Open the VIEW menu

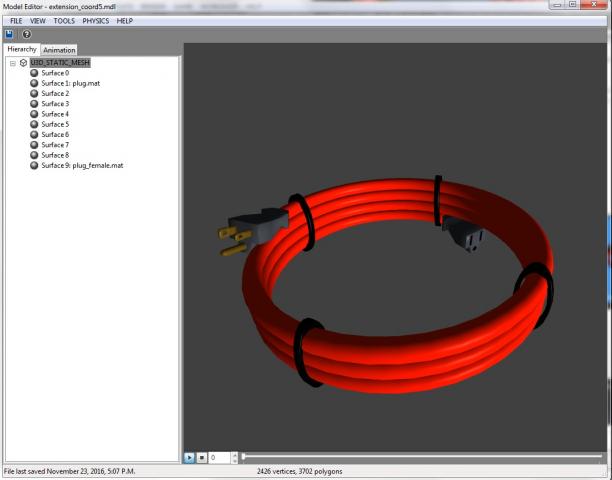[x=38, y=20]
